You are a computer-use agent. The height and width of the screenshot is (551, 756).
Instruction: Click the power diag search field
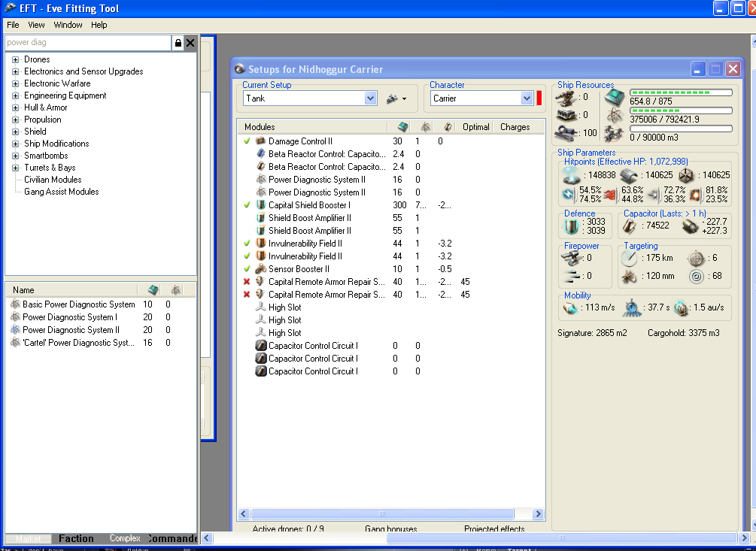click(88, 42)
